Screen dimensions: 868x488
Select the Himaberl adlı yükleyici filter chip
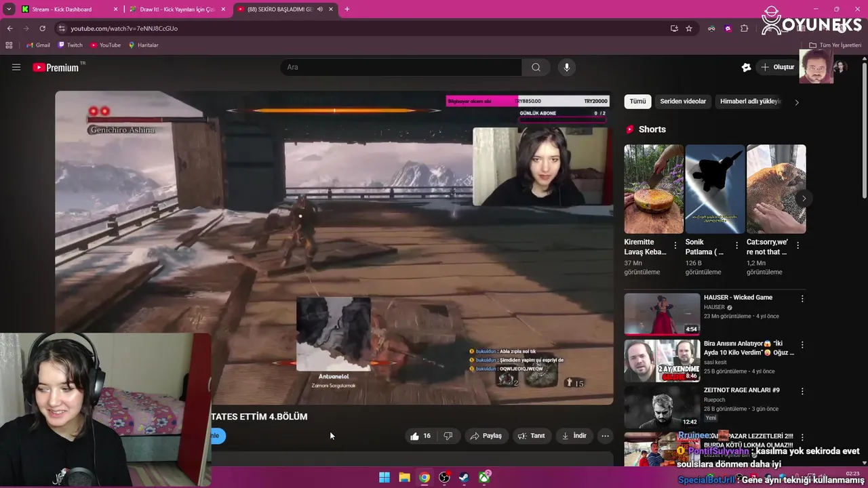click(751, 102)
